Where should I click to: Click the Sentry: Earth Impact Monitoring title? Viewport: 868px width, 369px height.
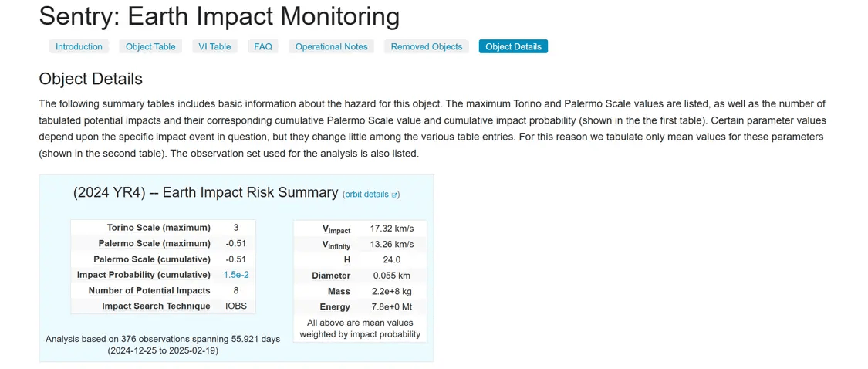coord(219,16)
